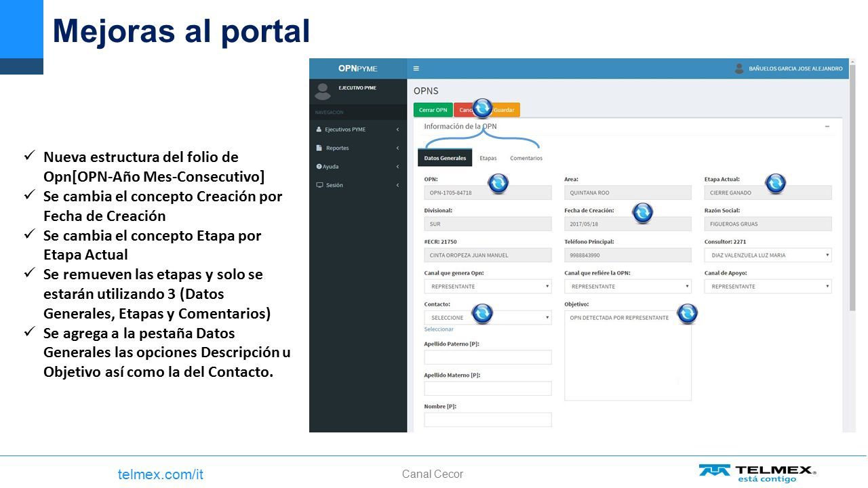This screenshot has width=868, height=488.
Task: Click the EJECUTIVO PYME profile avatar
Action: click(323, 91)
